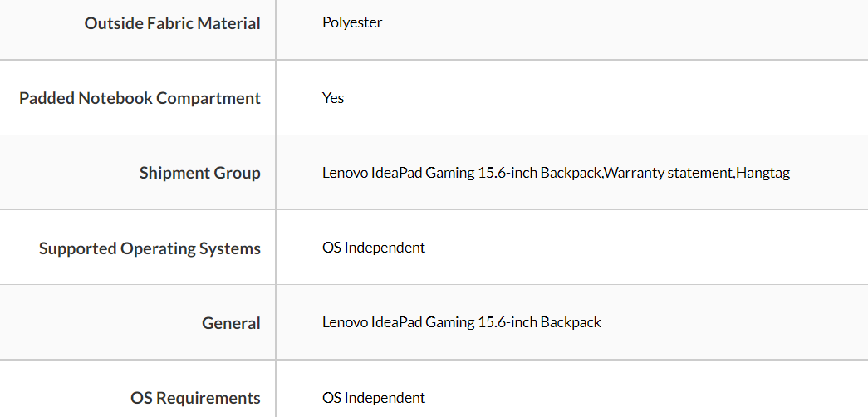This screenshot has width=868, height=417.
Task: Click the General row label
Action: 231,323
